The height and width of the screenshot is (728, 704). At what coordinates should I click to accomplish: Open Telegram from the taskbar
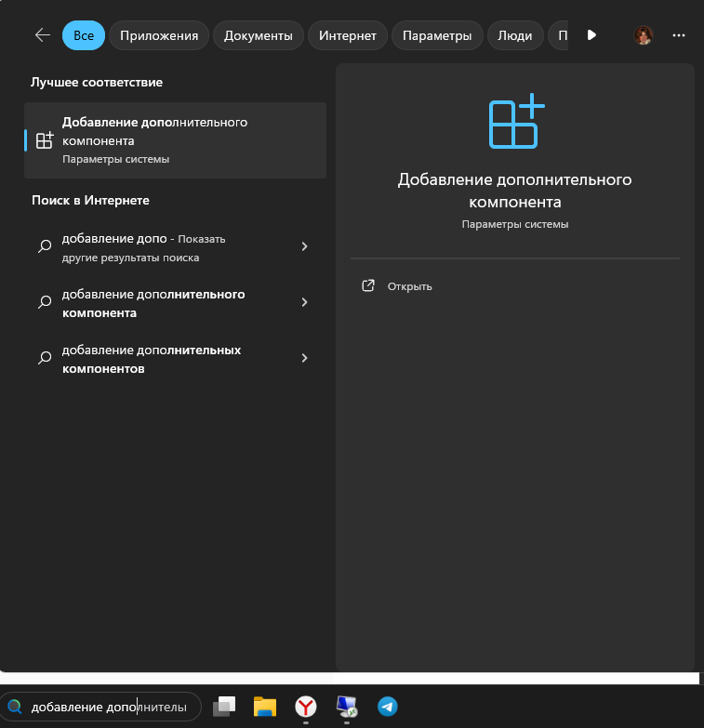click(387, 707)
